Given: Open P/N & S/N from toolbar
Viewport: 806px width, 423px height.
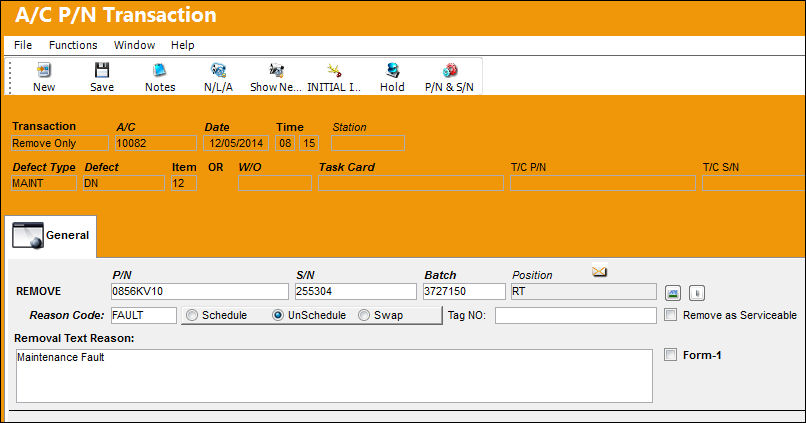Looking at the screenshot, I should click(450, 70).
